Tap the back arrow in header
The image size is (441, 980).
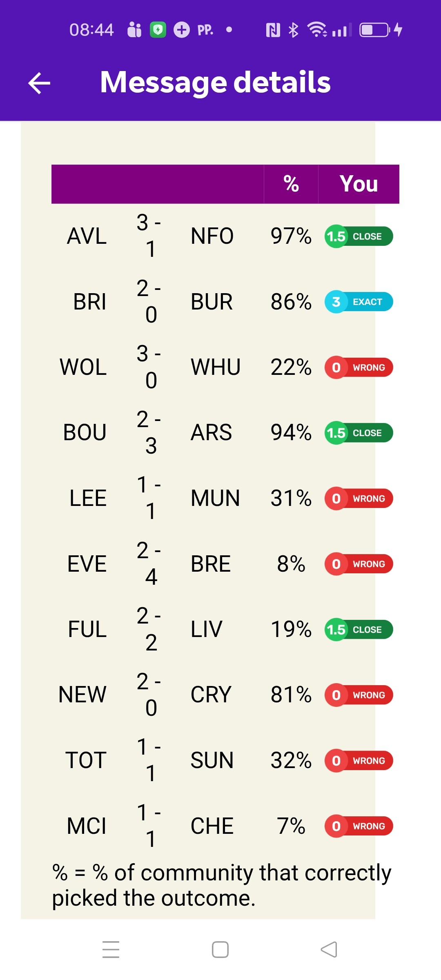coord(39,83)
